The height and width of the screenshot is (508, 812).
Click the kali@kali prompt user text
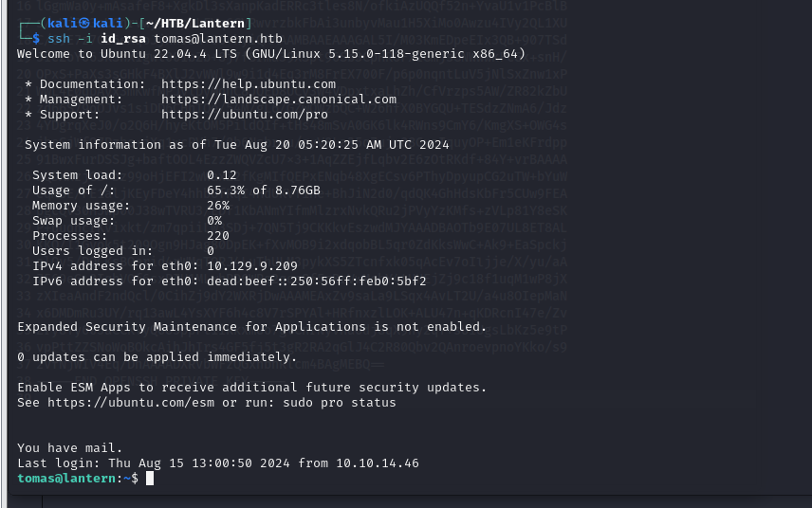pyautogui.click(x=85, y=24)
